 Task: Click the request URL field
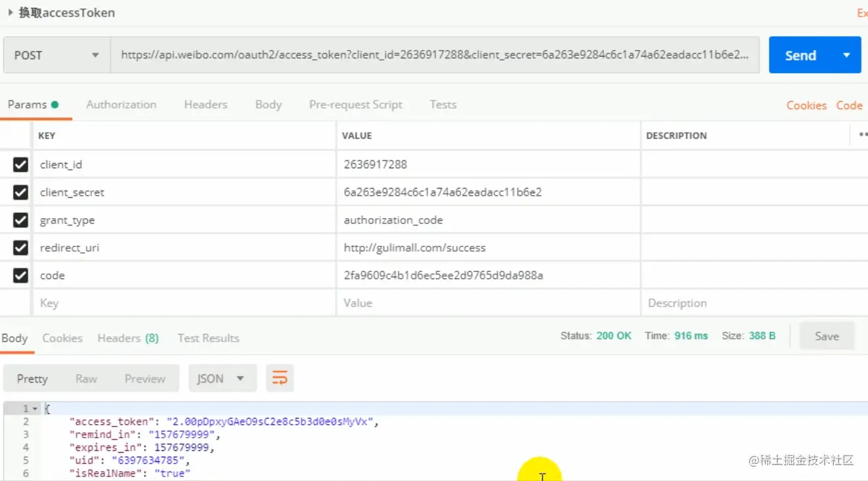[x=435, y=55]
